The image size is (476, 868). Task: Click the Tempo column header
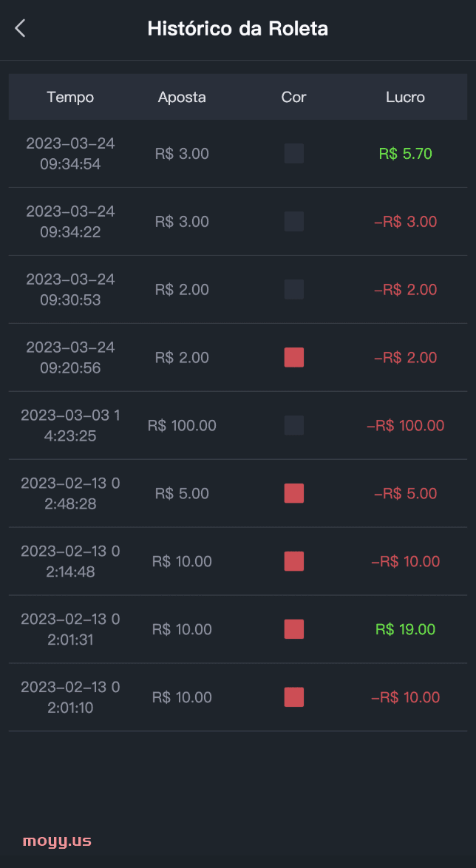[x=70, y=98]
